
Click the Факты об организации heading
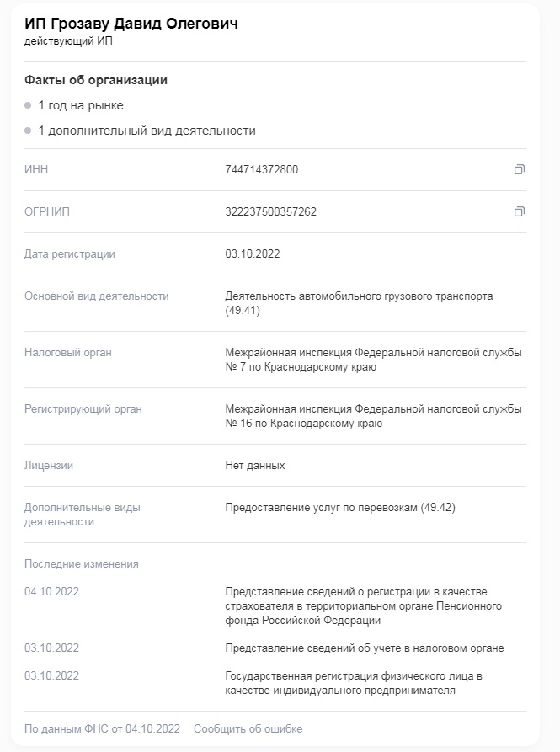[96, 80]
